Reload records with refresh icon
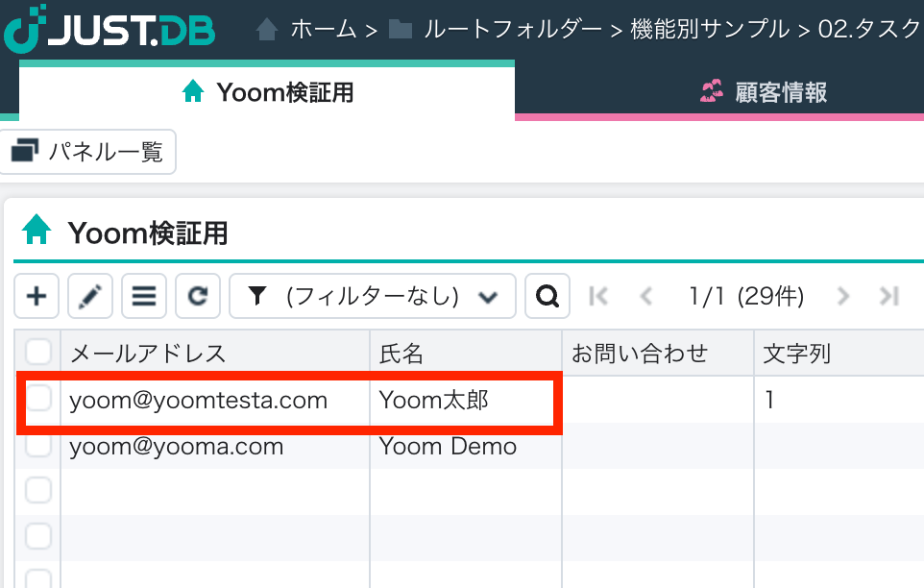Viewport: 924px width, 588px height. pyautogui.click(x=198, y=296)
